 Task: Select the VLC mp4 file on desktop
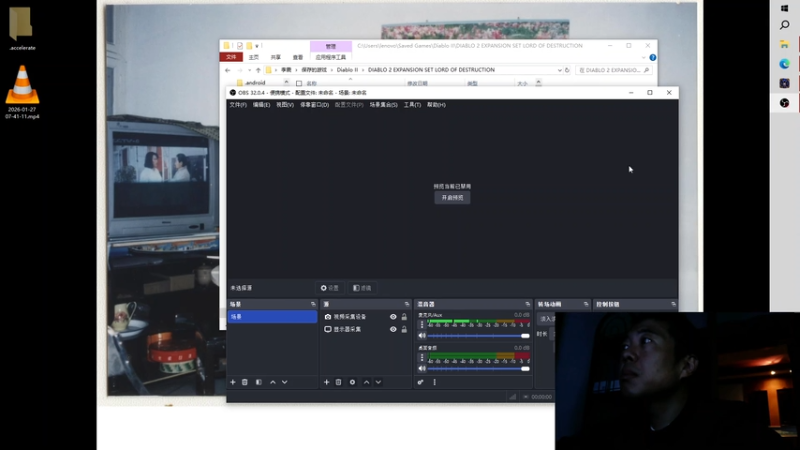click(x=22, y=92)
